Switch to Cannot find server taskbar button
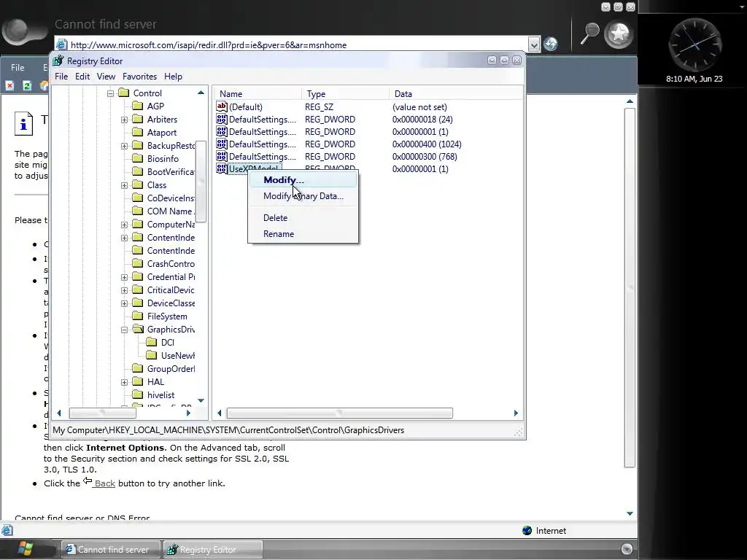The height and width of the screenshot is (560, 747). point(111,550)
